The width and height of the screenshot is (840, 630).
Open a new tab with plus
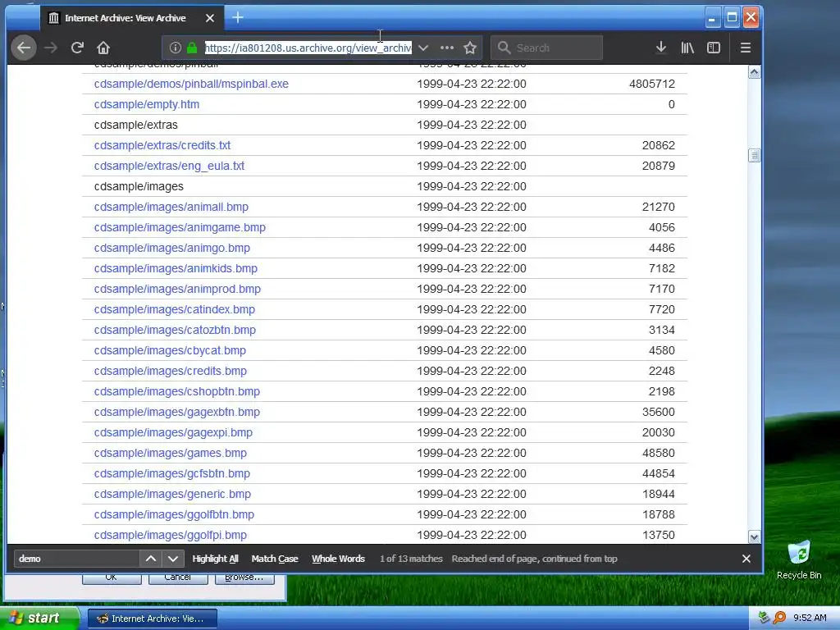(x=238, y=18)
